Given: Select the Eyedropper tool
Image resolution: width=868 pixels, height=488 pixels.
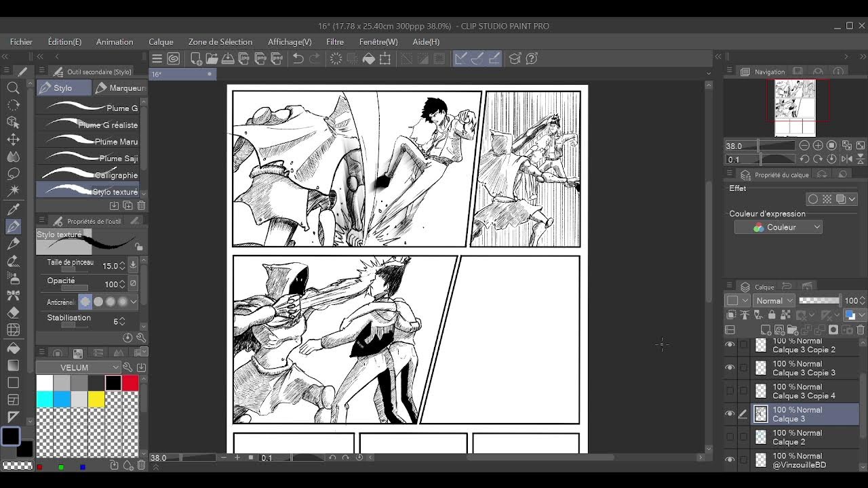Looking at the screenshot, I should 13,209.
